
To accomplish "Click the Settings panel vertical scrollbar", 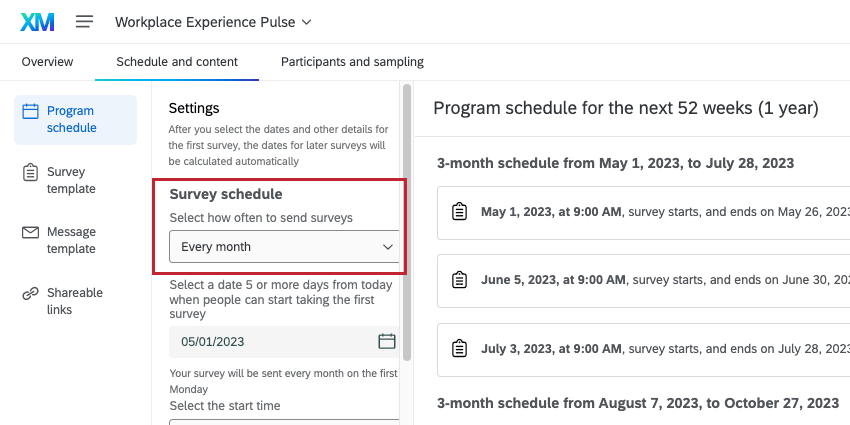I will (406, 220).
